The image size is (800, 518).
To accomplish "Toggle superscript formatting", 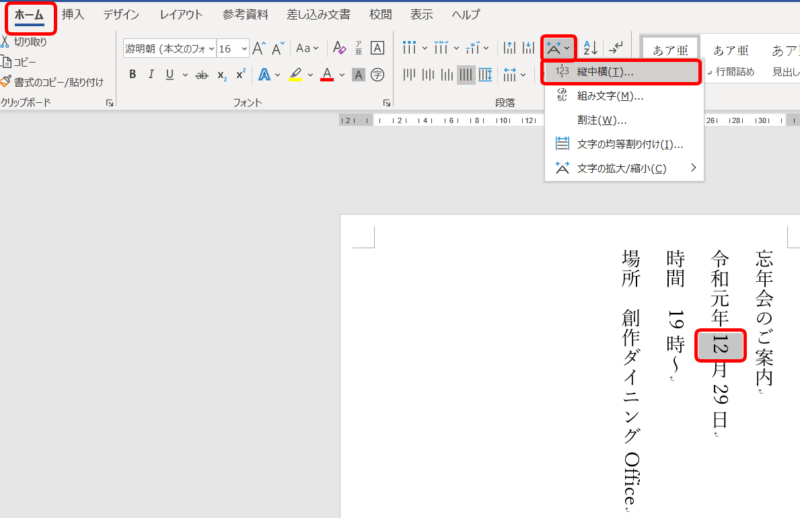I will (x=240, y=75).
